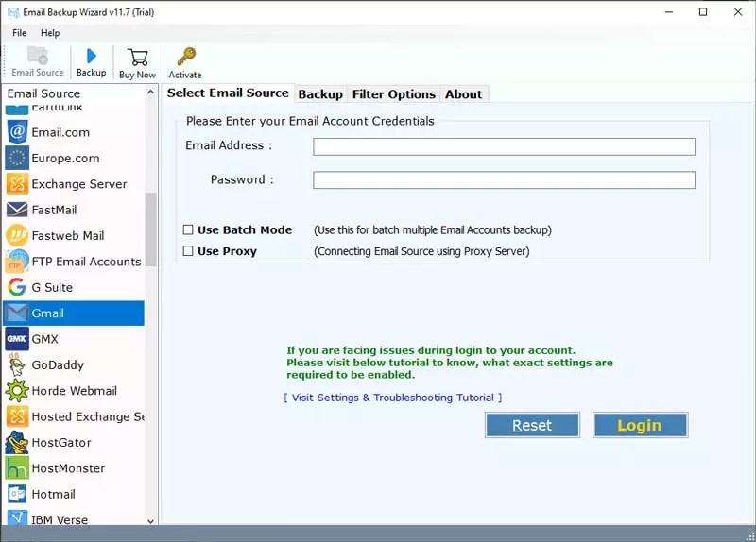Select the Horde Webmail gear icon
The height and width of the screenshot is (542, 756).
[x=17, y=391]
